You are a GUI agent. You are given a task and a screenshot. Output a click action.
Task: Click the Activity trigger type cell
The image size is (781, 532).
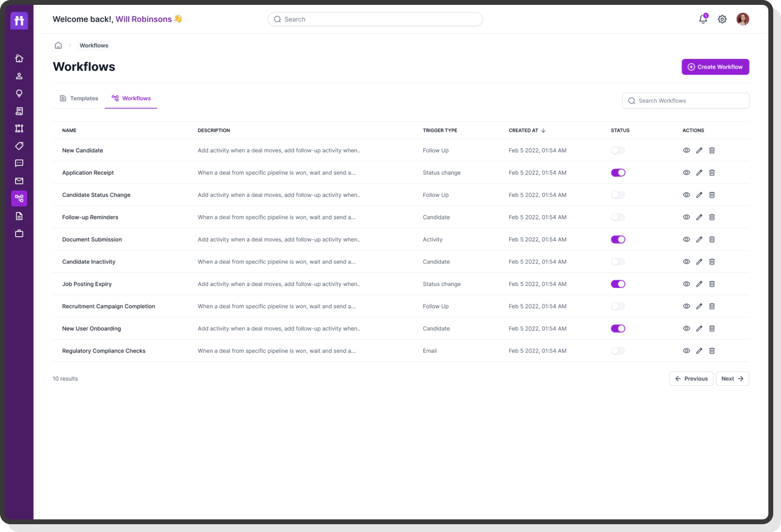(x=432, y=240)
